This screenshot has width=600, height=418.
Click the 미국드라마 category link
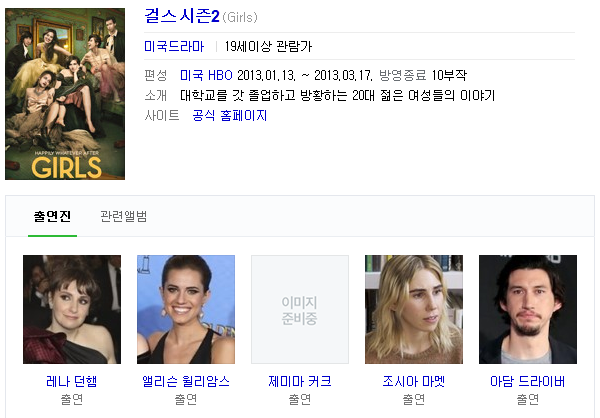click(x=174, y=46)
